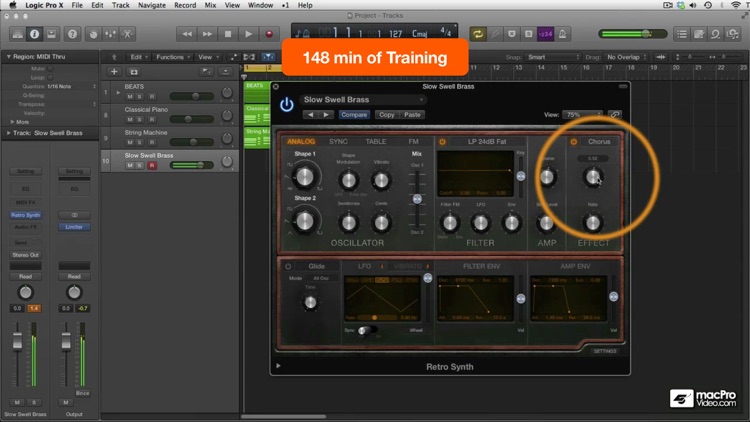Open the Media Browser button
The height and width of the screenshot is (422, 750).
(x=733, y=34)
